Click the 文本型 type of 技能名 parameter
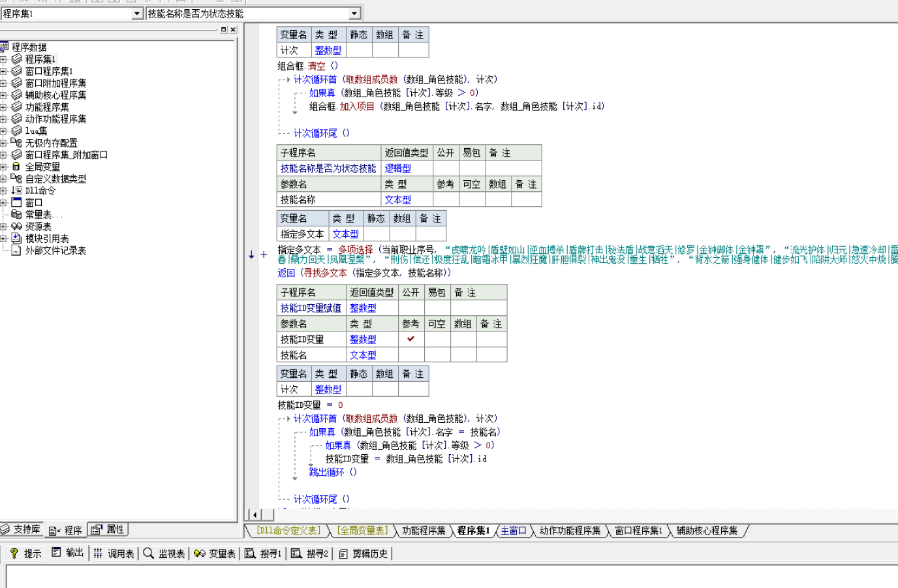898x588 pixels. click(363, 355)
